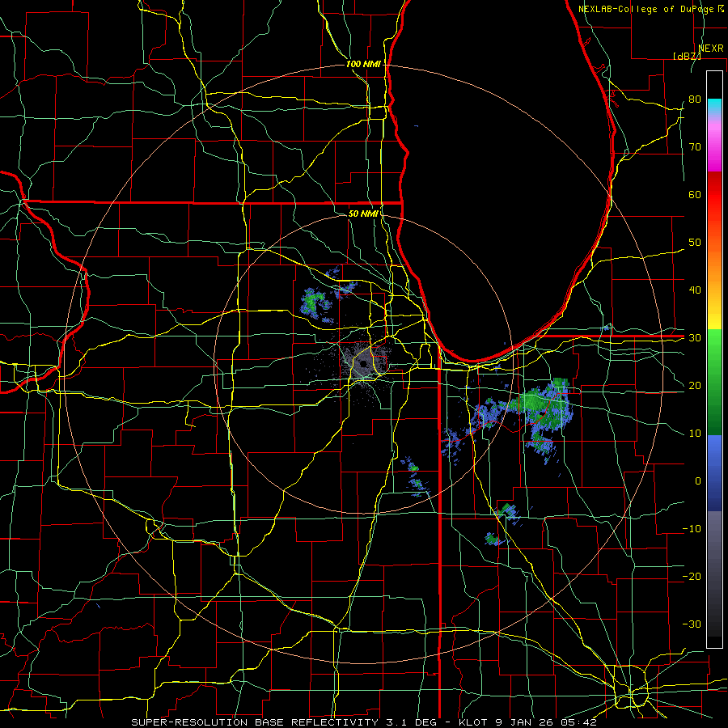The image size is (728, 728).
Task: Click the 40 value on the dBZ scale
Action: (695, 290)
